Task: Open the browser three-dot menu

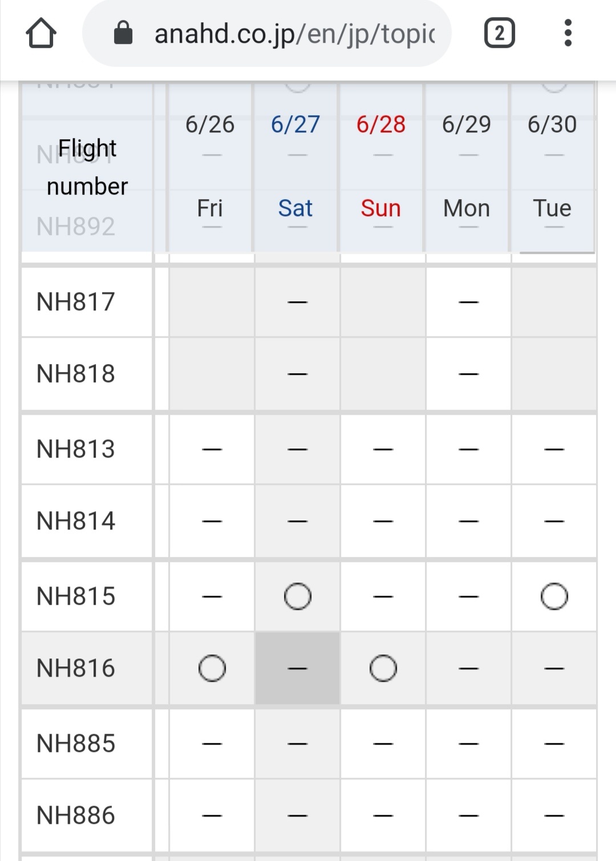Action: click(568, 34)
